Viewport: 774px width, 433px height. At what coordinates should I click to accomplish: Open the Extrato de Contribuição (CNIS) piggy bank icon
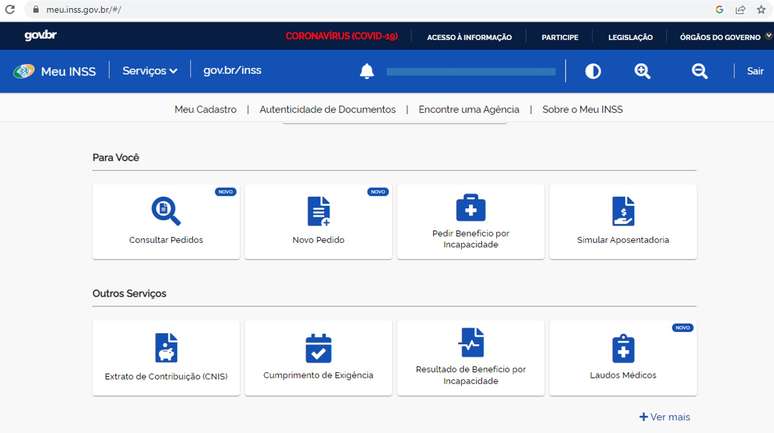coord(166,348)
